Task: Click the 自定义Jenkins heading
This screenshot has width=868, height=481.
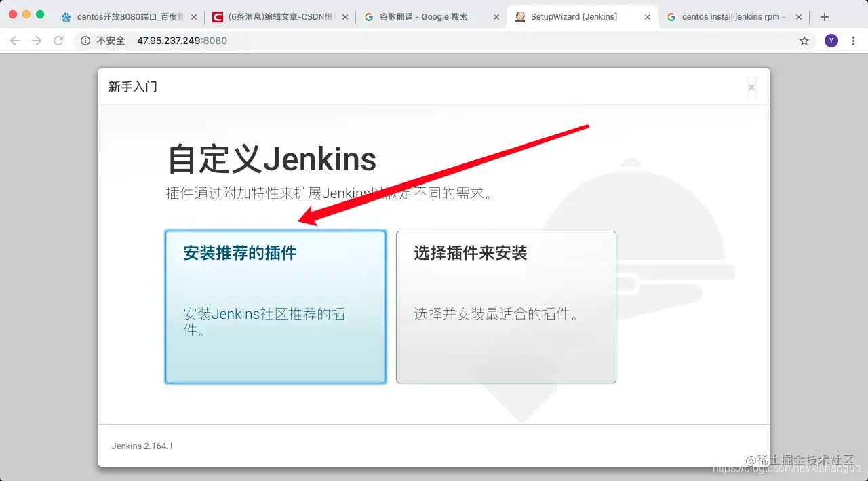Action: (272, 159)
